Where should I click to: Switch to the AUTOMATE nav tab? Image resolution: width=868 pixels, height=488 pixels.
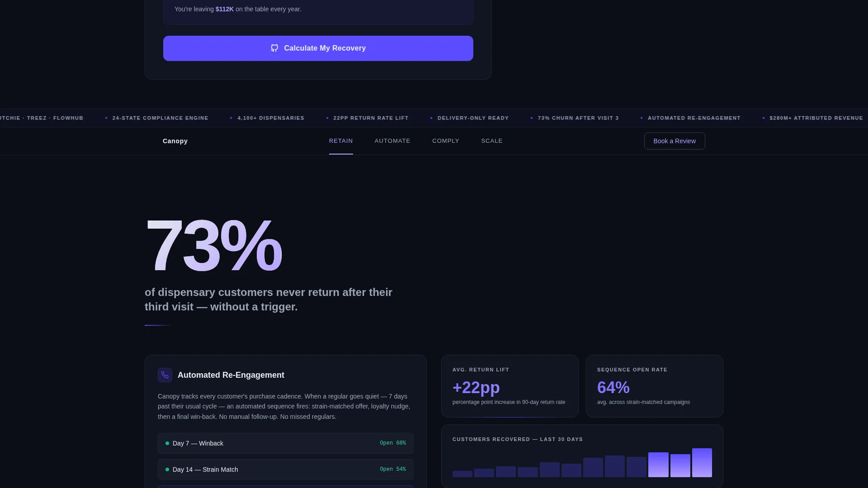click(x=392, y=141)
